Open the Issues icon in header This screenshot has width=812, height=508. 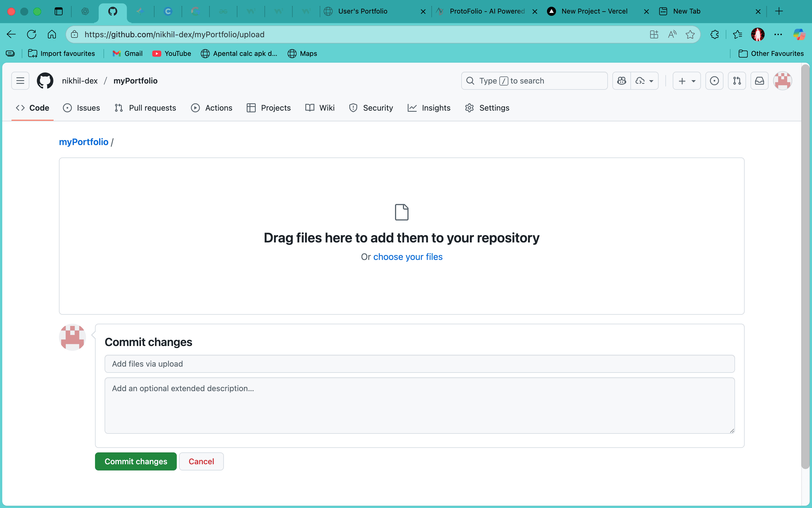click(x=714, y=81)
